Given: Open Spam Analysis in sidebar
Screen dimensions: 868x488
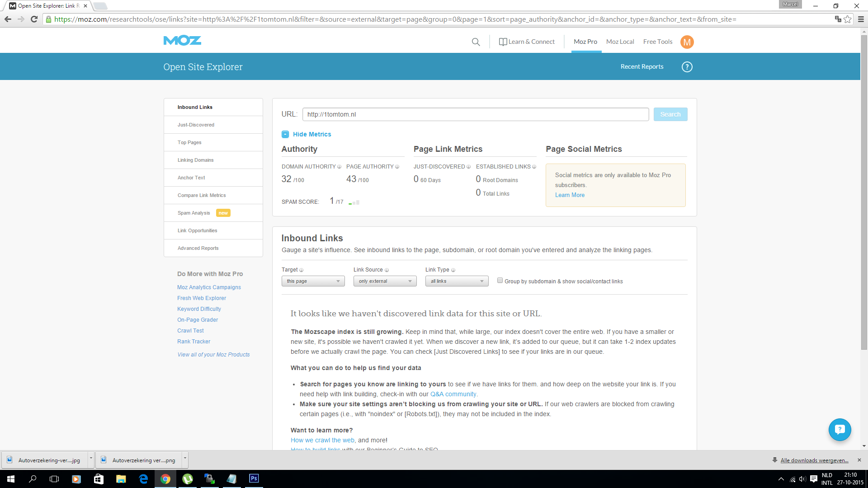Looking at the screenshot, I should pos(213,213).
